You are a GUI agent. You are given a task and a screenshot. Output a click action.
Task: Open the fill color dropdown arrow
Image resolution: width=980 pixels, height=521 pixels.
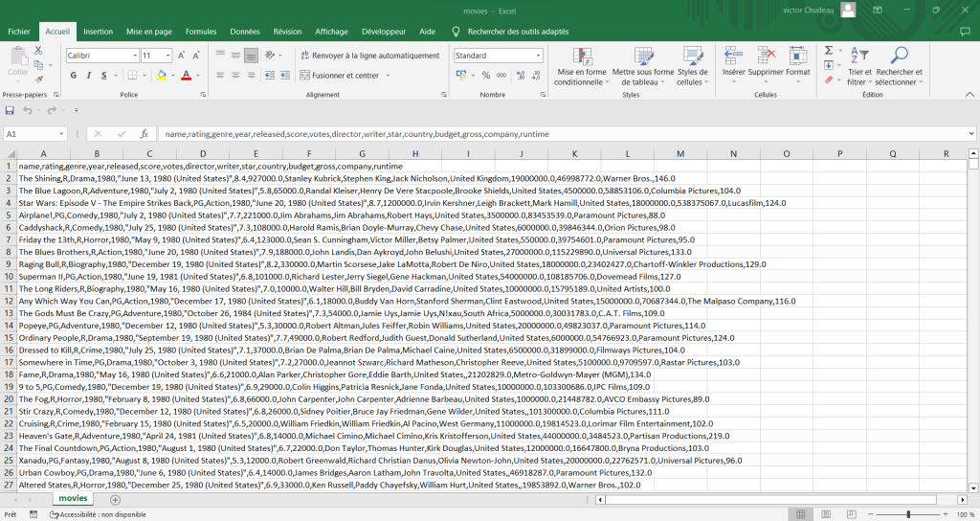pyautogui.click(x=172, y=75)
